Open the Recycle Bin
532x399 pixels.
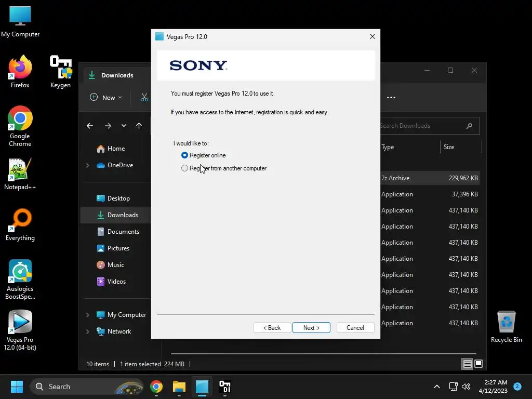(x=506, y=327)
